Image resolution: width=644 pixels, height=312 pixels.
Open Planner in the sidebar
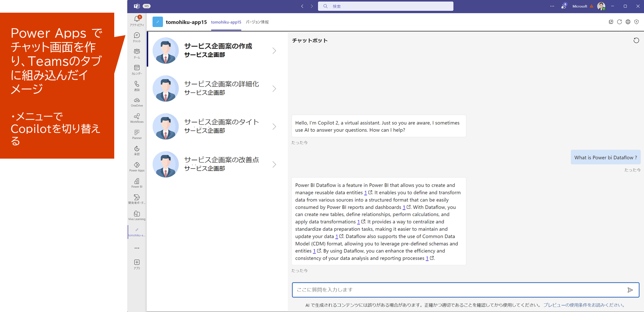[x=137, y=134]
